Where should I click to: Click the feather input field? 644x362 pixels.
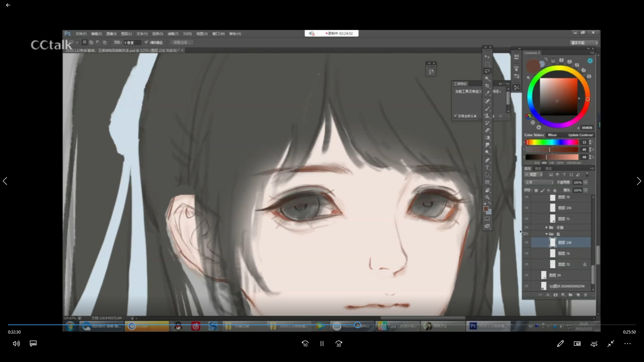click(132, 43)
